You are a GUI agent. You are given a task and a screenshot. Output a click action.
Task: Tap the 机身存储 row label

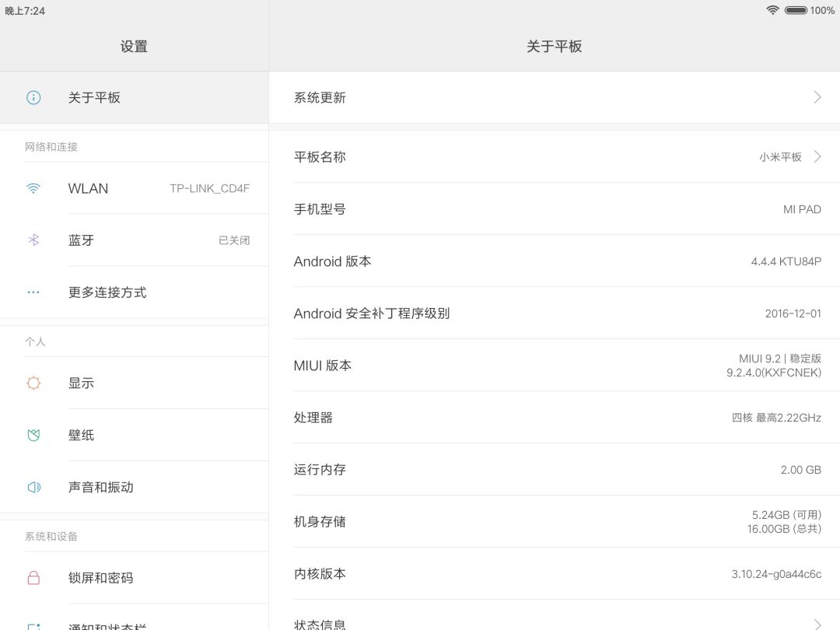point(320,521)
